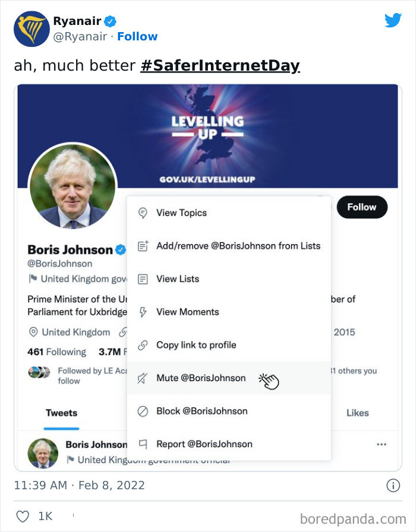Click the Block circle-slash icon
This screenshot has height=532, width=416.
click(143, 411)
